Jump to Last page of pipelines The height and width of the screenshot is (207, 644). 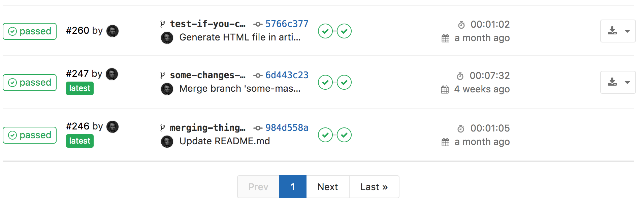[374, 187]
